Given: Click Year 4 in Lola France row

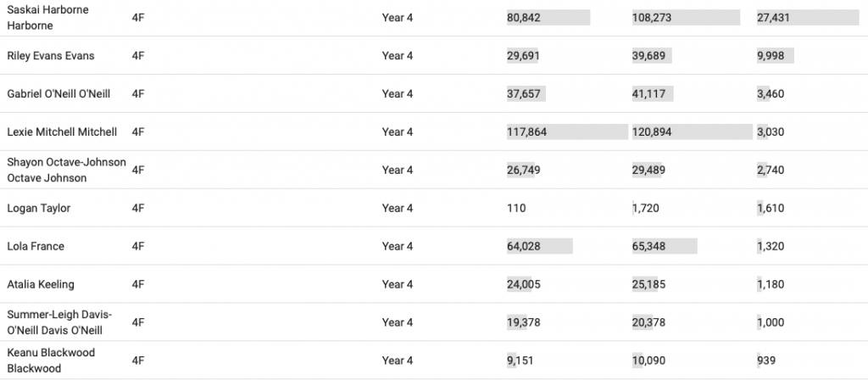Looking at the screenshot, I should coord(398,246).
